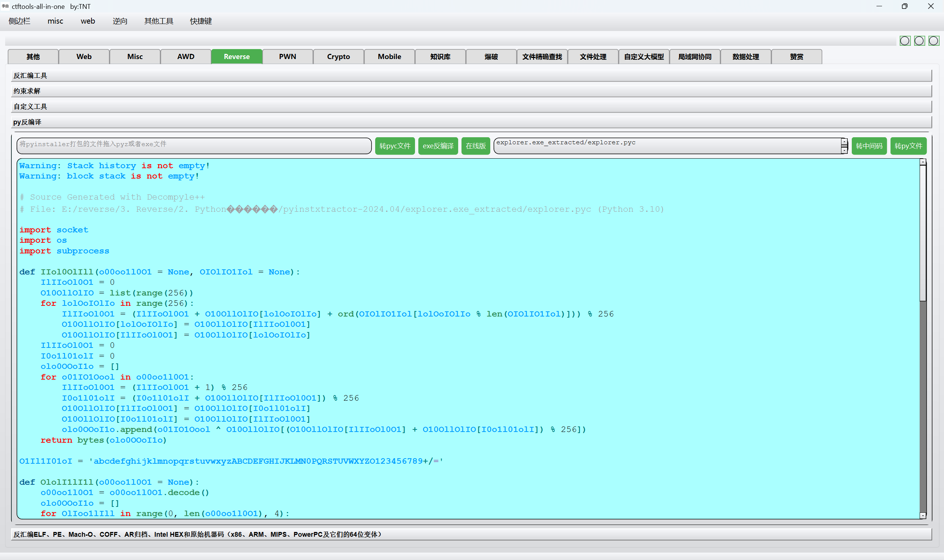Collapse the py反编译 section
The height and width of the screenshot is (560, 944).
coord(471,122)
